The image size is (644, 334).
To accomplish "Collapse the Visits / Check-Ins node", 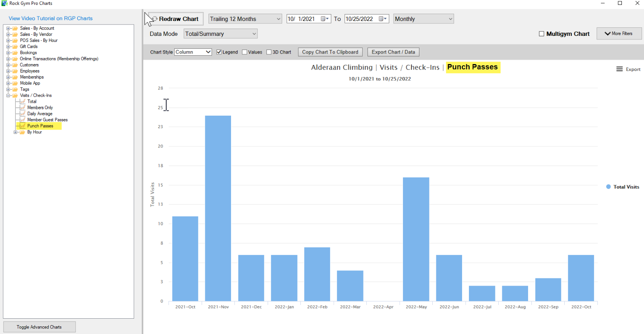I will [8, 95].
